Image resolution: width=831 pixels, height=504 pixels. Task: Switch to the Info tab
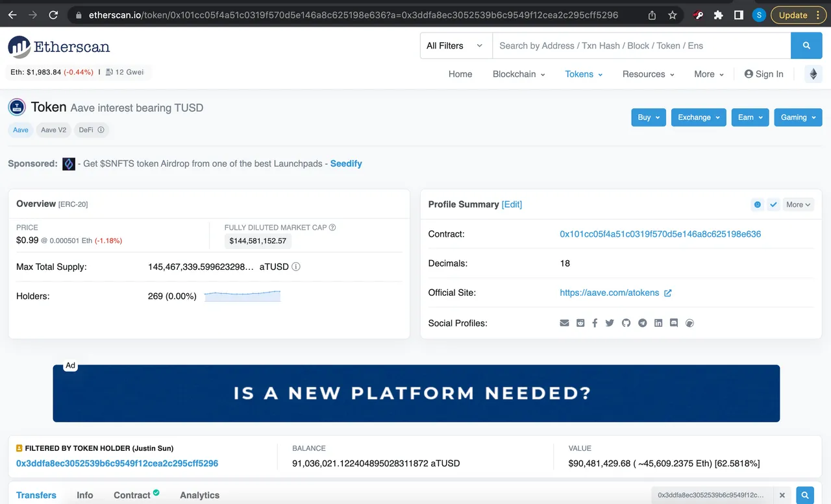click(x=85, y=495)
